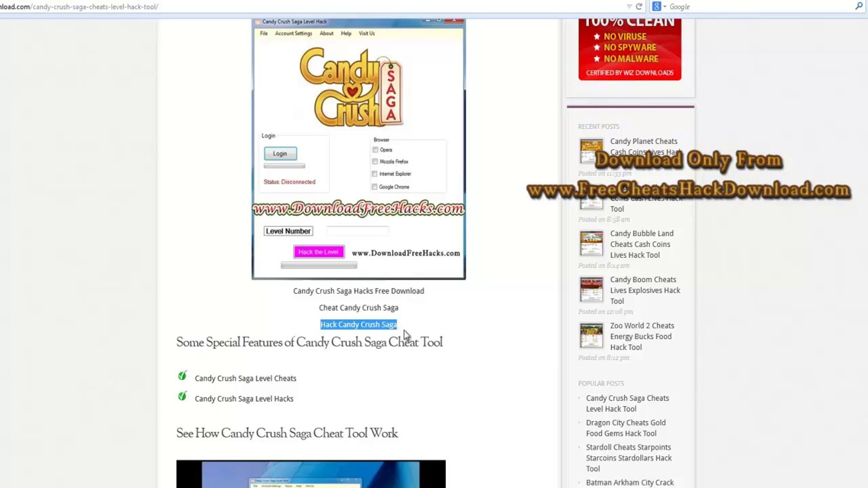Click the Zoo World 2 Cheats post thumbnail
Image resolution: width=868 pixels, height=488 pixels.
[591, 336]
